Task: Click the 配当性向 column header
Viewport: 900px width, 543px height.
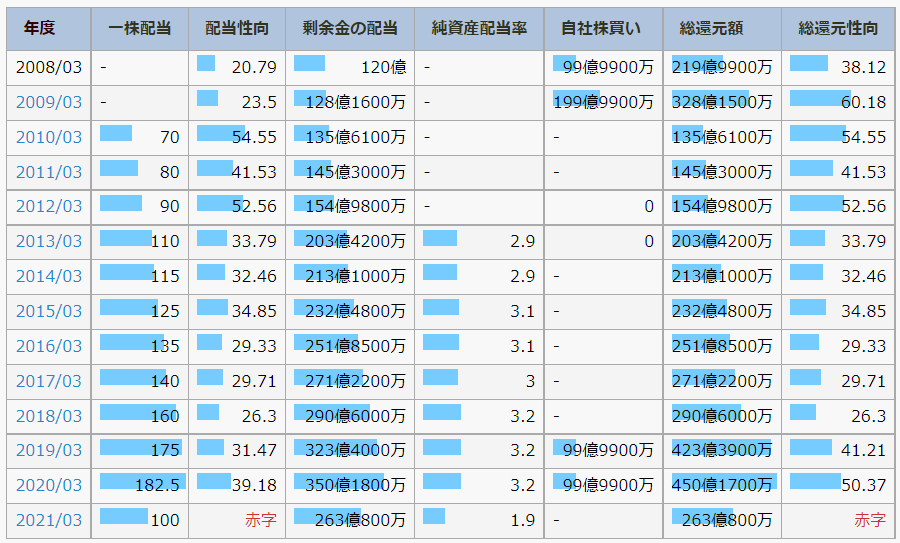Action: (236, 29)
